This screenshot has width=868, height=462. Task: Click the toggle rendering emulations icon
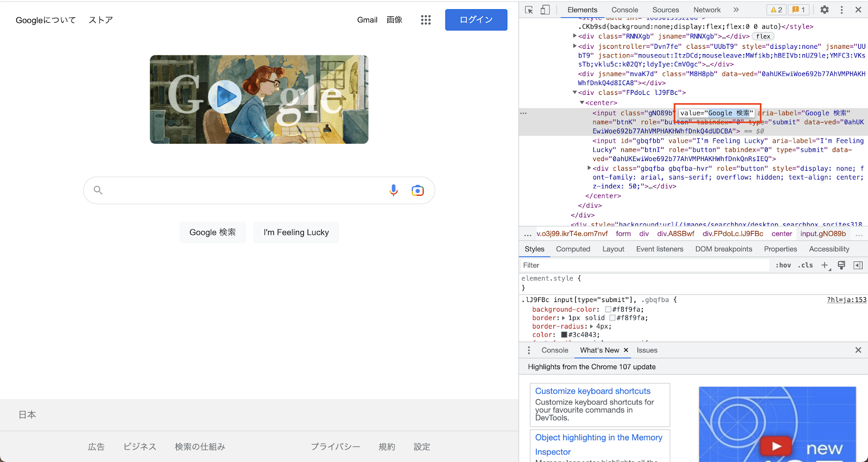click(841, 265)
